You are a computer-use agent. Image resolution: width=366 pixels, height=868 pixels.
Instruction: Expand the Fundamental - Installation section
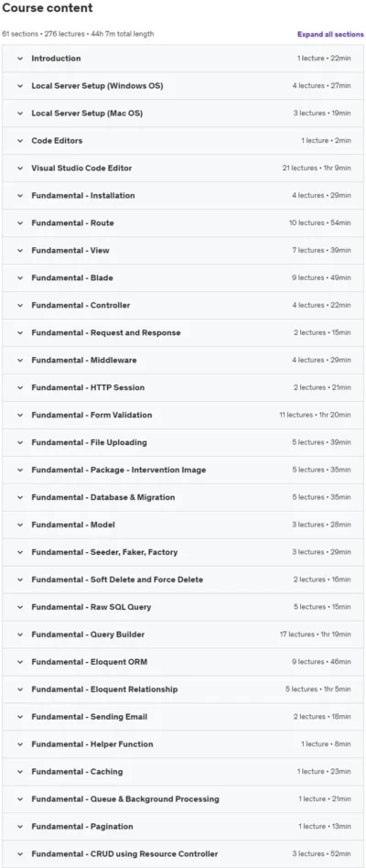182,195
